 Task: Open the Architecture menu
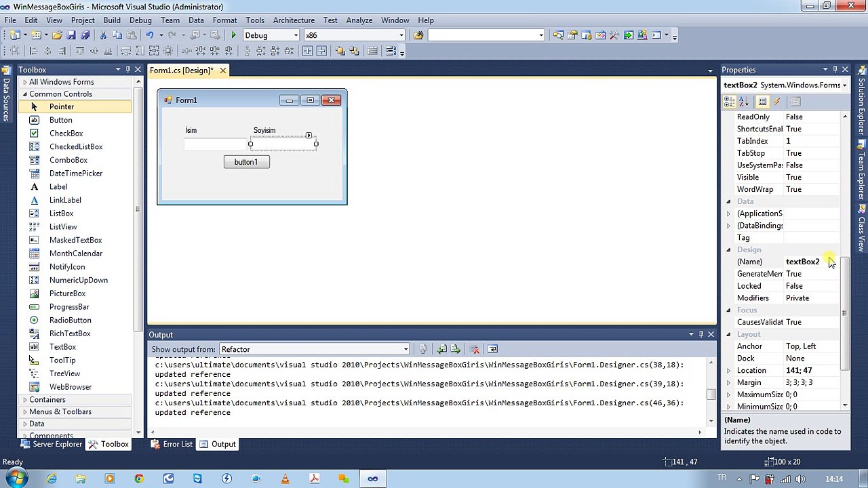pos(294,20)
